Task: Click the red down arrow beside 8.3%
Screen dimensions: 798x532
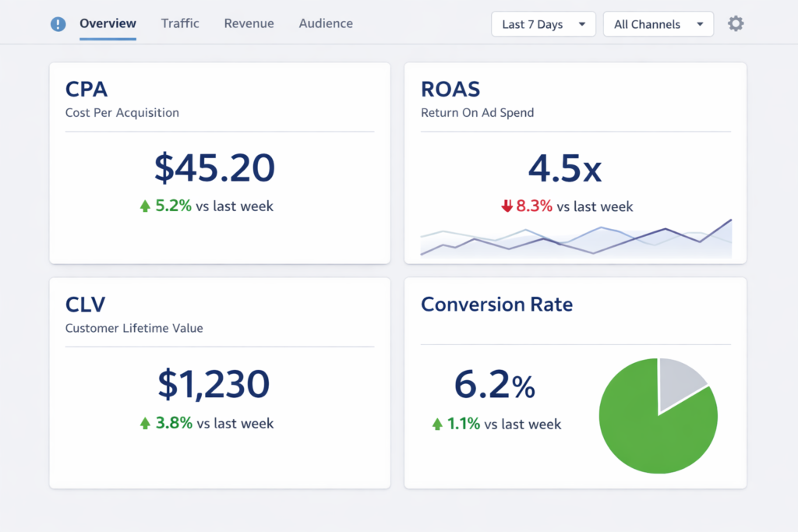Action: (x=507, y=206)
